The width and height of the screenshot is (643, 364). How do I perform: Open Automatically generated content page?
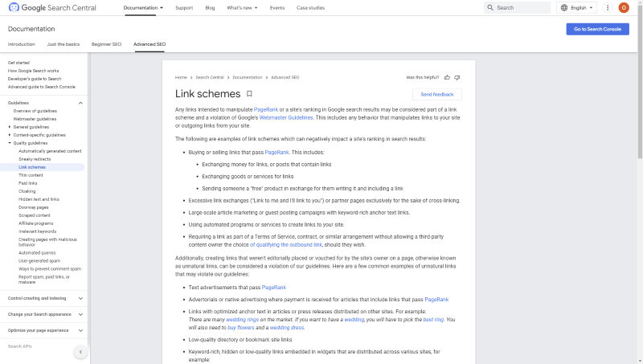(x=50, y=151)
